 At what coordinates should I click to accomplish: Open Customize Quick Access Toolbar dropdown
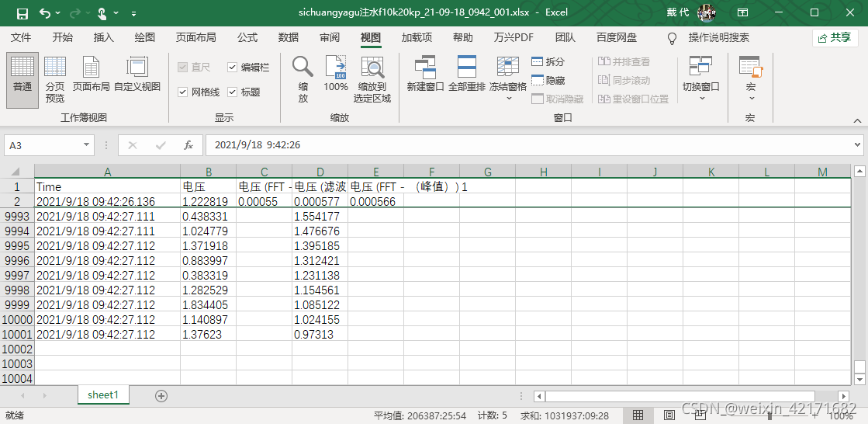(134, 12)
